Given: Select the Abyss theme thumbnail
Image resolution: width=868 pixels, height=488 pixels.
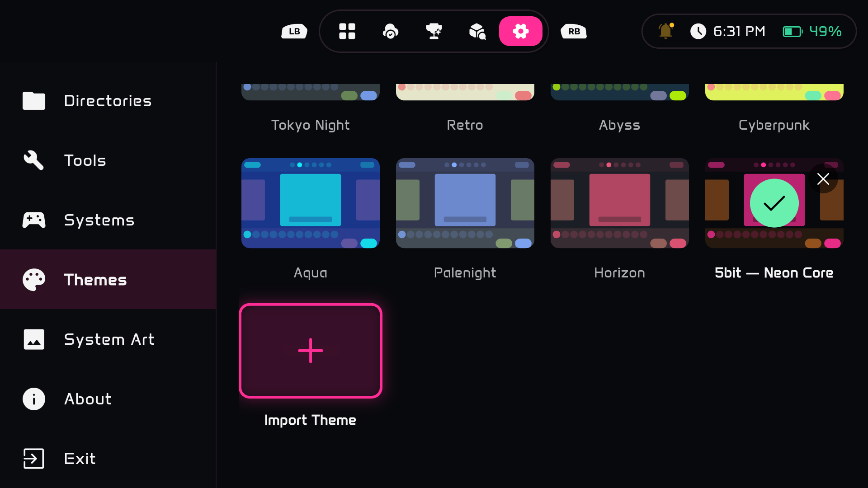Looking at the screenshot, I should click(x=620, y=92).
